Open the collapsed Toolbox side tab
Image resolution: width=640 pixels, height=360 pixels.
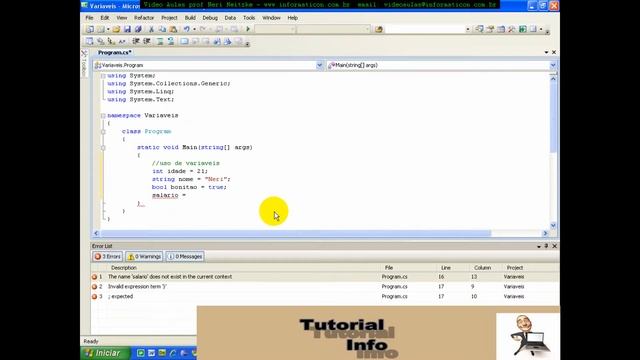click(x=84, y=64)
